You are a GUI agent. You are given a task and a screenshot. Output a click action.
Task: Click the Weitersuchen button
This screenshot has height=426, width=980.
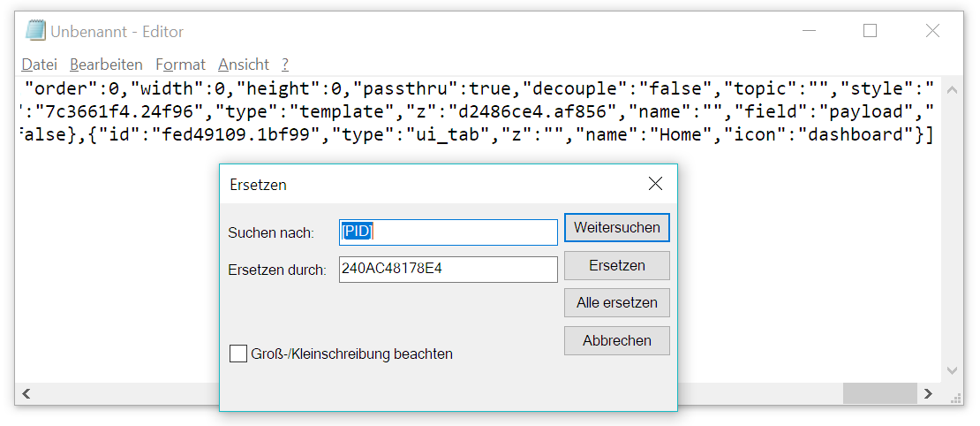click(x=617, y=228)
